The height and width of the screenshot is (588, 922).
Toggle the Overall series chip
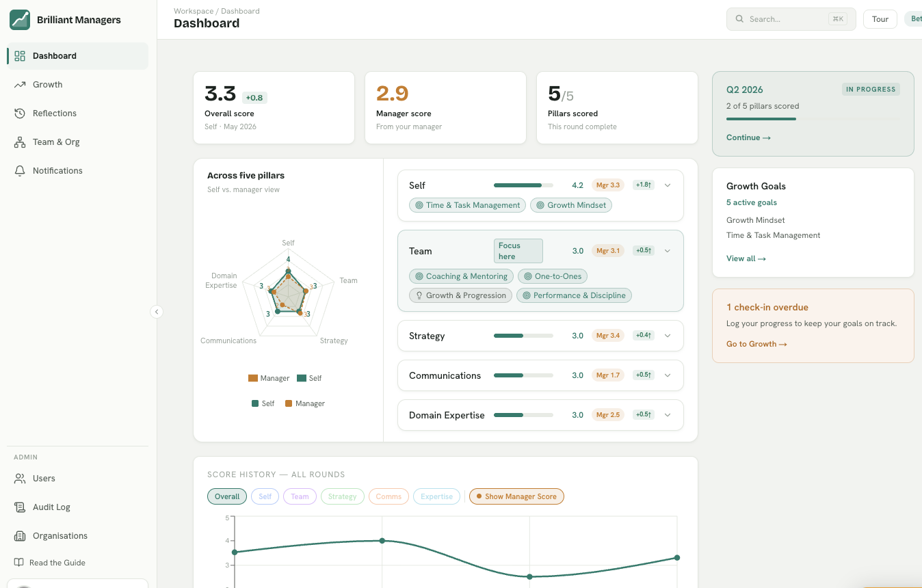click(227, 496)
